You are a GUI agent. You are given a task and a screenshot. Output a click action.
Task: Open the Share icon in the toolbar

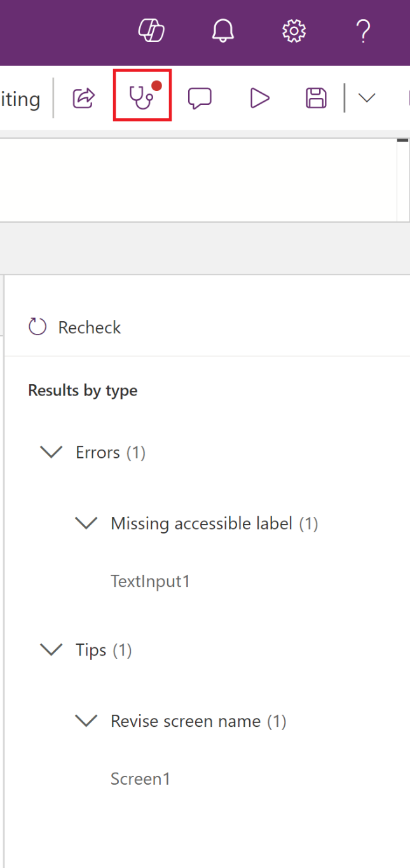tap(83, 97)
